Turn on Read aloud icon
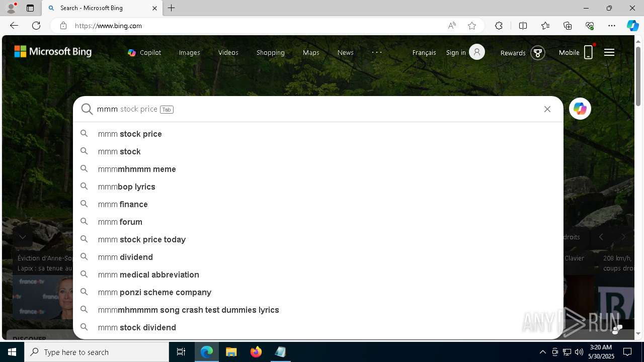Image resolution: width=644 pixels, height=362 pixels. pos(452,26)
